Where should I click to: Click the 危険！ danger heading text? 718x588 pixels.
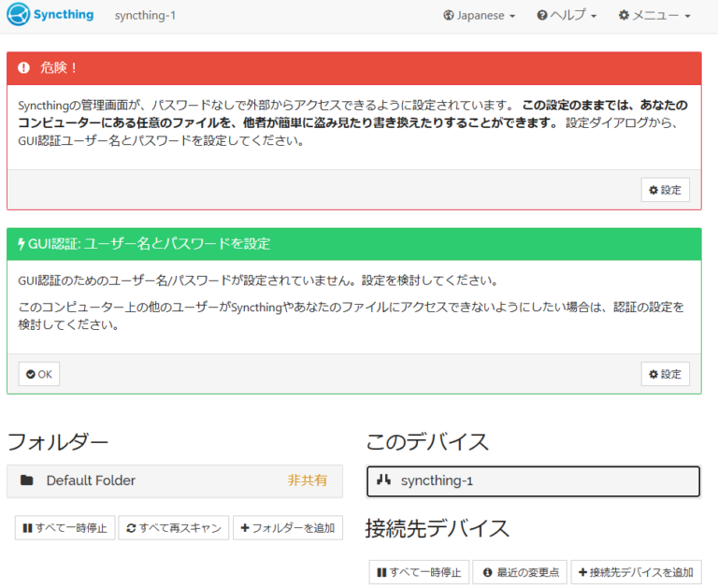tap(58, 68)
